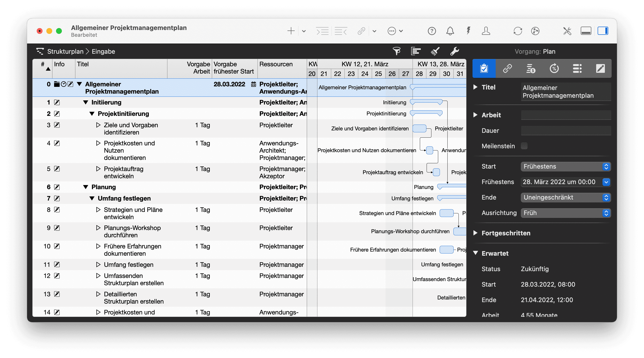The image size is (644, 358).
Task: Toggle the right inspector sidebar
Action: point(603,31)
